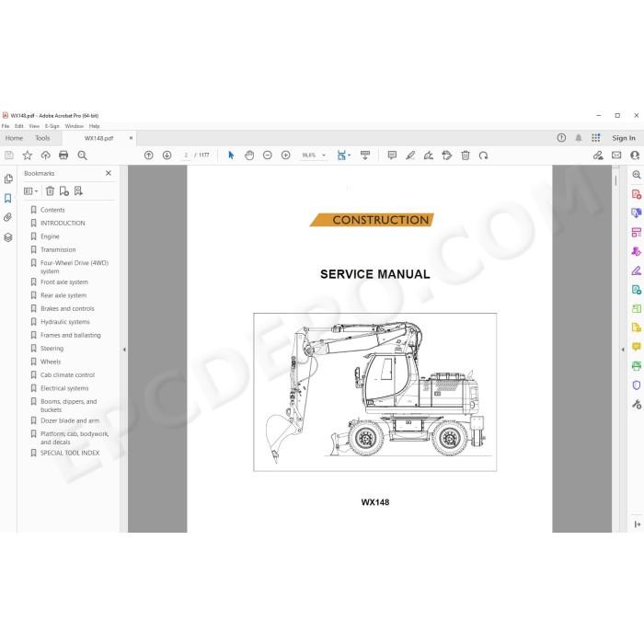Open Attachments paperclip panel

[x=7, y=217]
